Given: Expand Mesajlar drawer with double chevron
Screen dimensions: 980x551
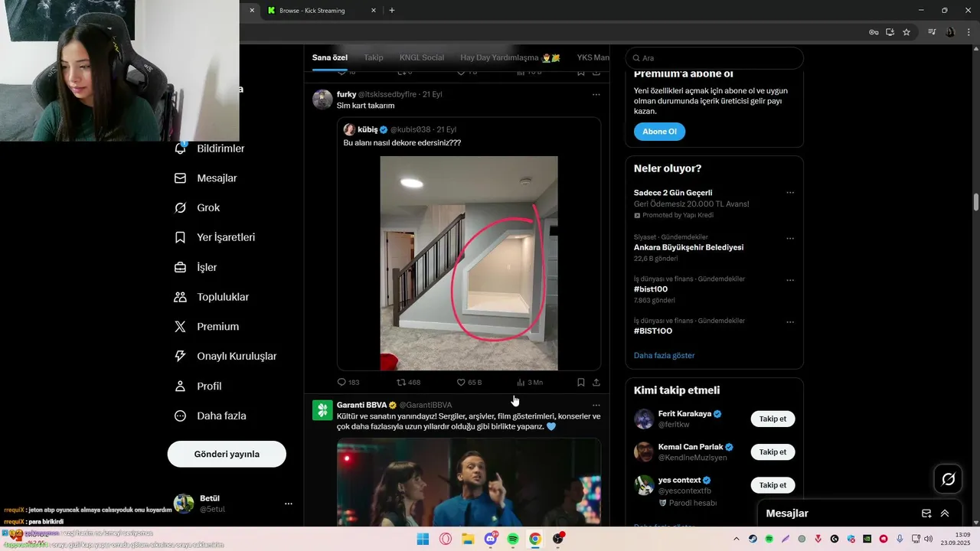Looking at the screenshot, I should (x=945, y=514).
